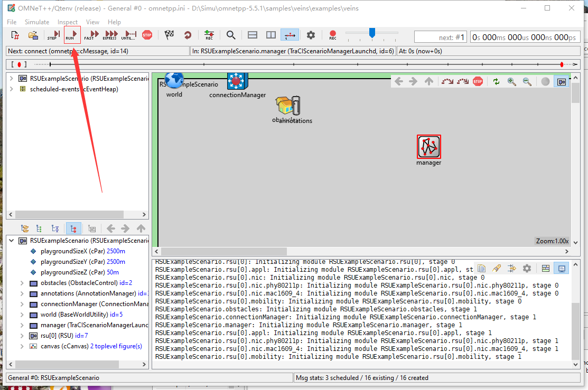Click the red STOP icon in main toolbar
588x390 pixels.
tap(147, 35)
